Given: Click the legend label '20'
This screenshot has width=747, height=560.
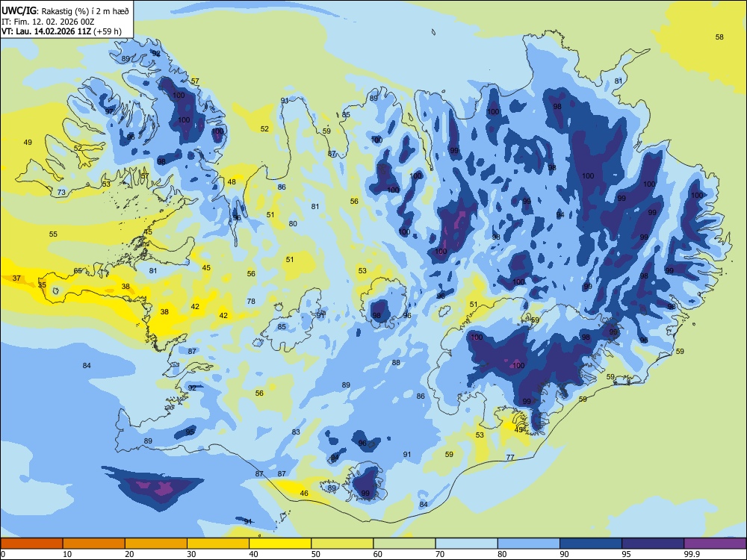Looking at the screenshot, I should tap(129, 554).
